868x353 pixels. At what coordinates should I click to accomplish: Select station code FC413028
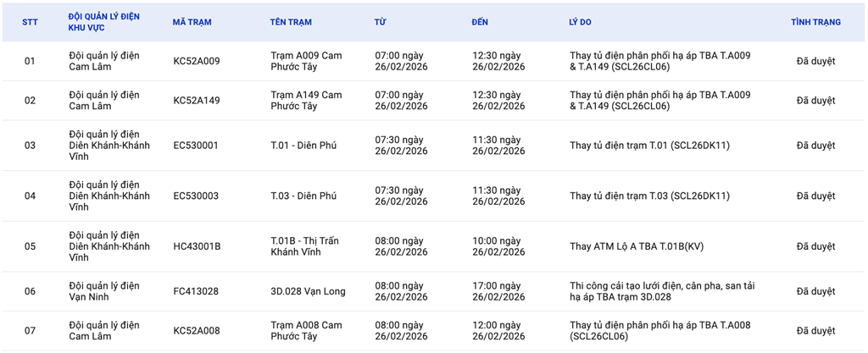[196, 291]
